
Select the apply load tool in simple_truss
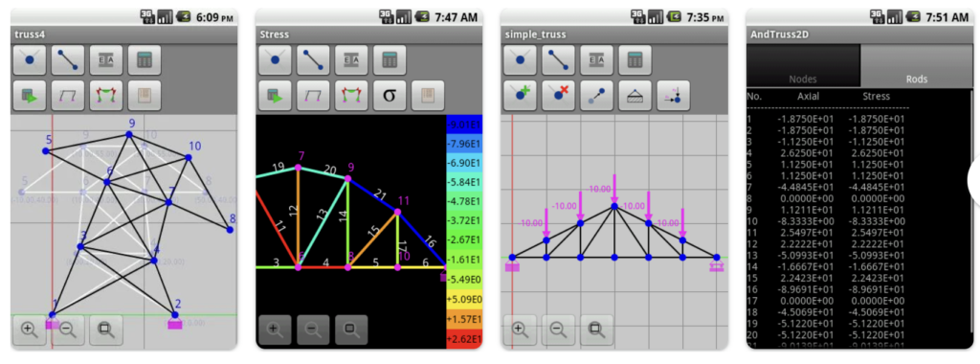[673, 95]
